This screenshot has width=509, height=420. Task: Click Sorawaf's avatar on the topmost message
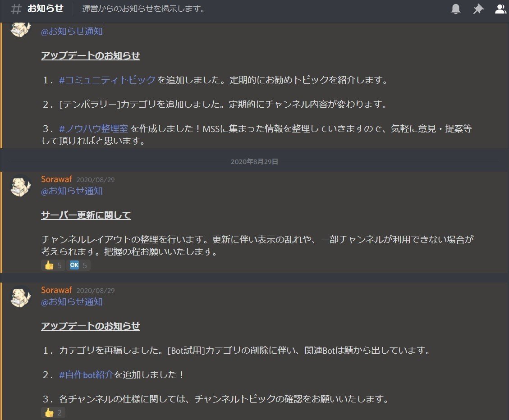(x=20, y=29)
